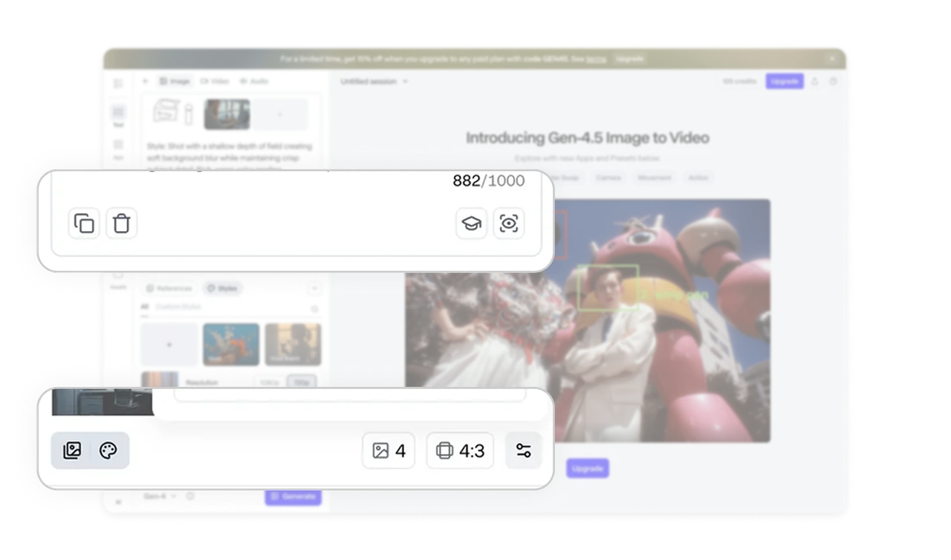This screenshot has width=951, height=560.
Task: Open the "Untitled session" dropdown
Action: pos(374,81)
